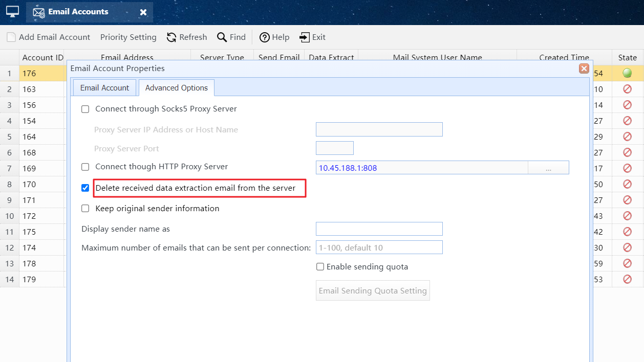This screenshot has height=362, width=644.
Task: Click disabled state icon for account 175
Action: click(x=627, y=232)
